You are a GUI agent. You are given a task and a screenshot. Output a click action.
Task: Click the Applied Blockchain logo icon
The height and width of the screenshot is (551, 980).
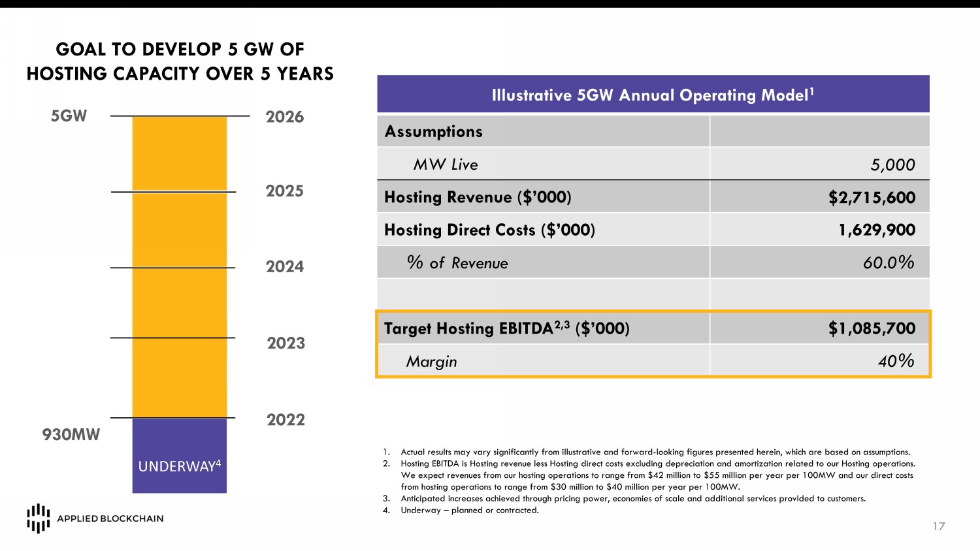[38, 518]
